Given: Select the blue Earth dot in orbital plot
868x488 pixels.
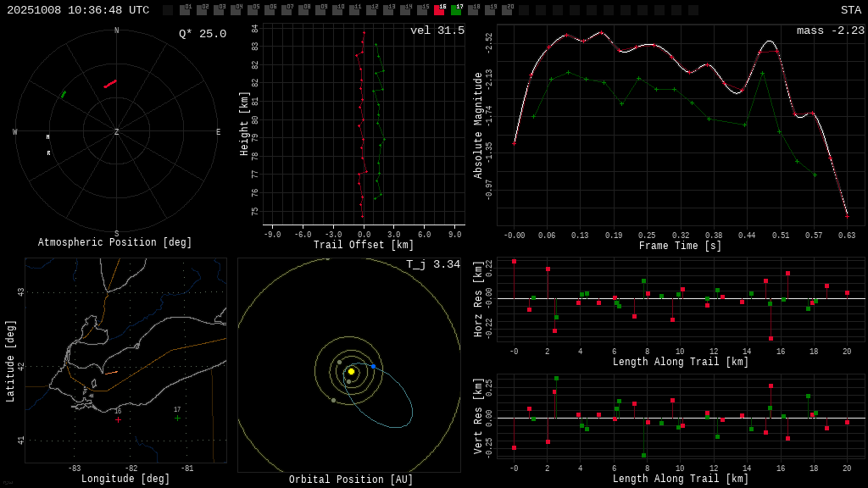Looking at the screenshot, I should pyautogui.click(x=373, y=366).
